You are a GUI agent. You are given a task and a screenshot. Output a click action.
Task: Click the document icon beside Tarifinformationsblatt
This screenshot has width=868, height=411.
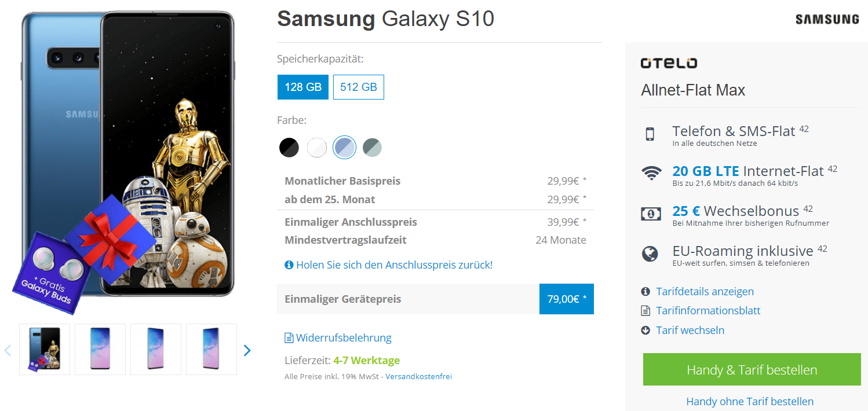645,311
